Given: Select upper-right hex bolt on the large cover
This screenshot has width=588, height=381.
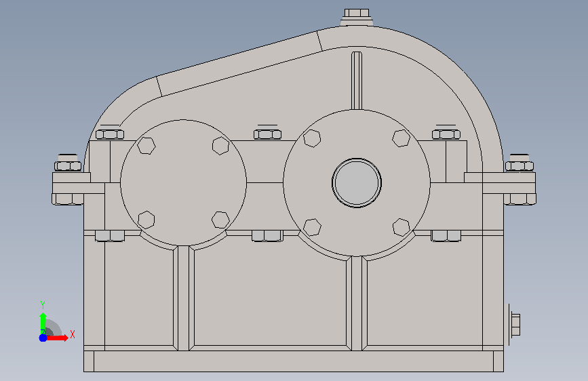Looking at the screenshot, I should click(401, 138).
